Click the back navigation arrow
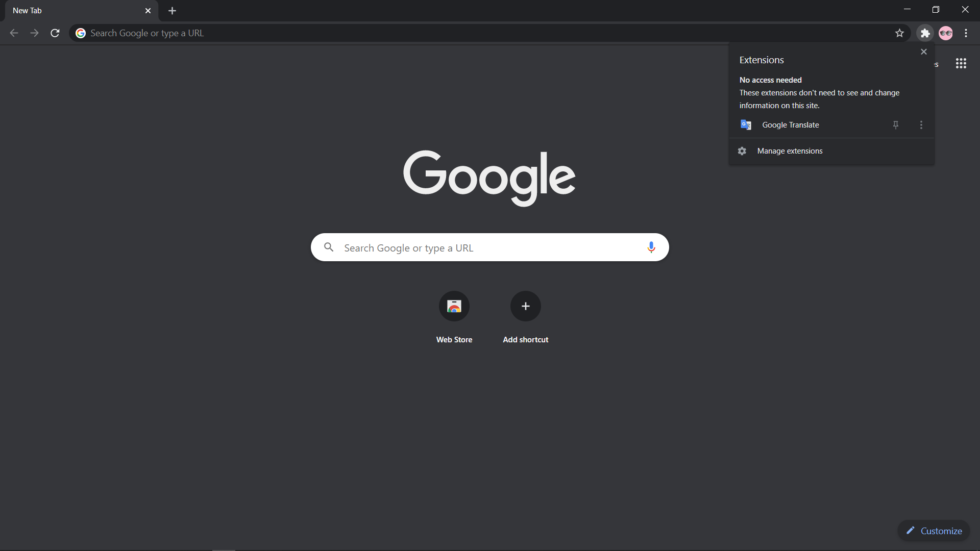The width and height of the screenshot is (980, 551). point(14,33)
